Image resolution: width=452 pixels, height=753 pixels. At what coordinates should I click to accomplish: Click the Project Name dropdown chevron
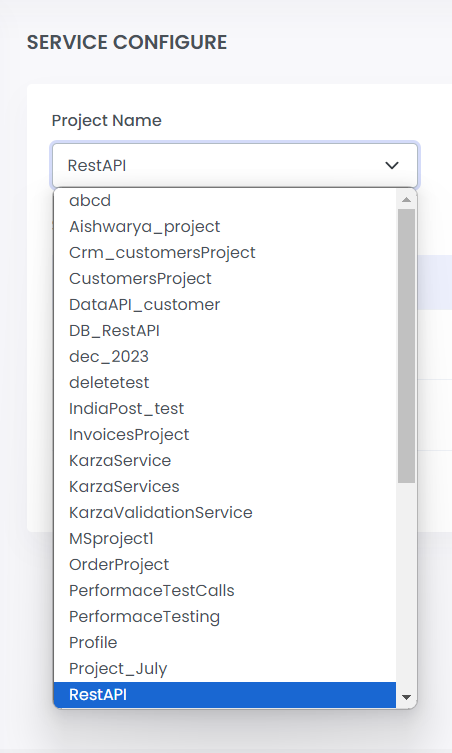(392, 166)
